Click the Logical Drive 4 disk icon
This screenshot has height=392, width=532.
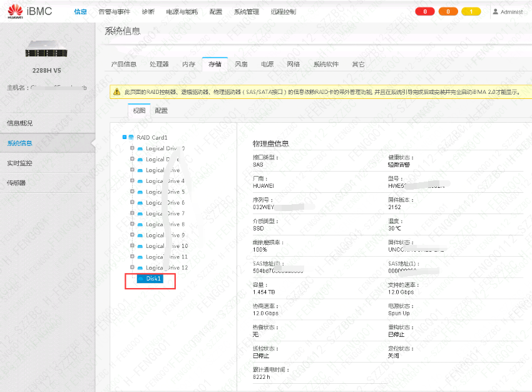pyautogui.click(x=140, y=181)
